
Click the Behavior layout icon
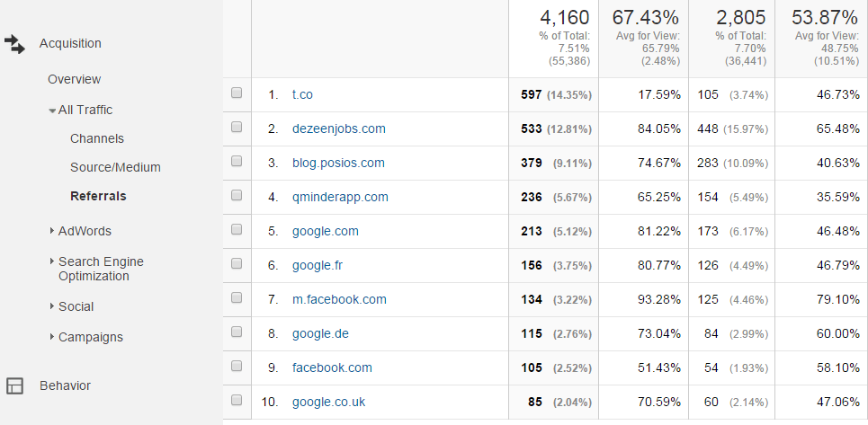[14, 385]
